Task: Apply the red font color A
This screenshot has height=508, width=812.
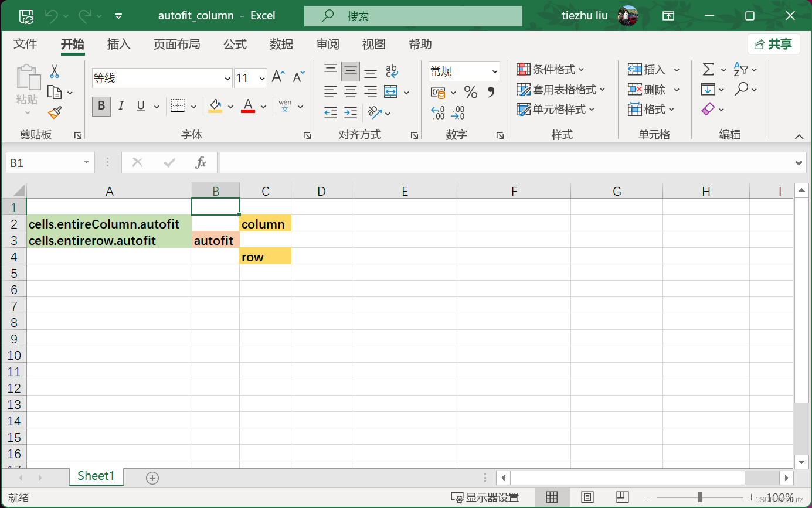Action: coord(248,106)
